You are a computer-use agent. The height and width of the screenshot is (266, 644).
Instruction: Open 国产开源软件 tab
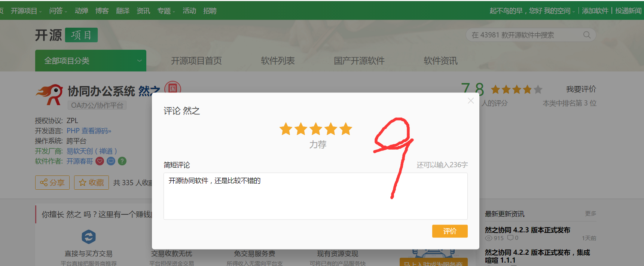[359, 61]
